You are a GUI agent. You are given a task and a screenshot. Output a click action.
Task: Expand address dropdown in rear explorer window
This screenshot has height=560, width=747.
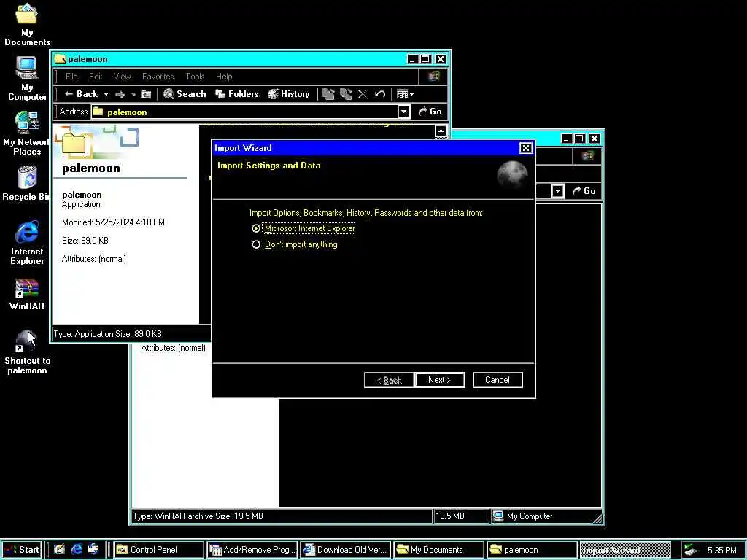coord(557,192)
